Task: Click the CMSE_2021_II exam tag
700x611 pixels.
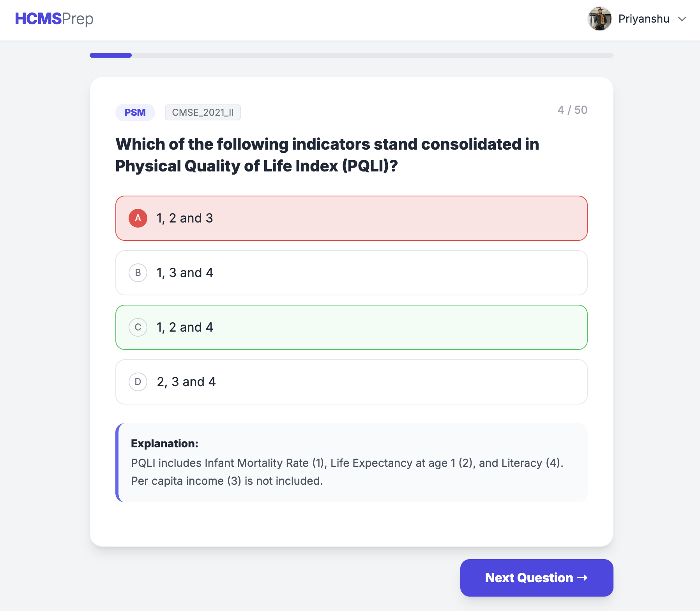Action: coord(203,113)
